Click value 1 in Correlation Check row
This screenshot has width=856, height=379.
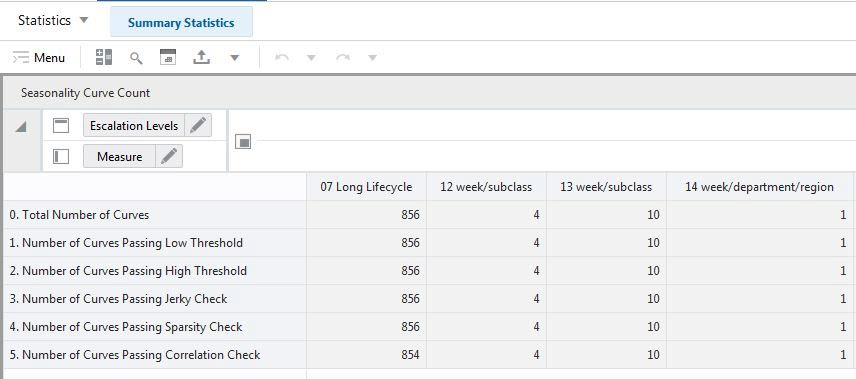759,355
